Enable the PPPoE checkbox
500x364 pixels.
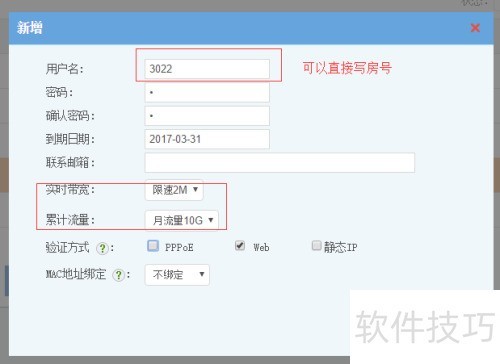tap(153, 246)
